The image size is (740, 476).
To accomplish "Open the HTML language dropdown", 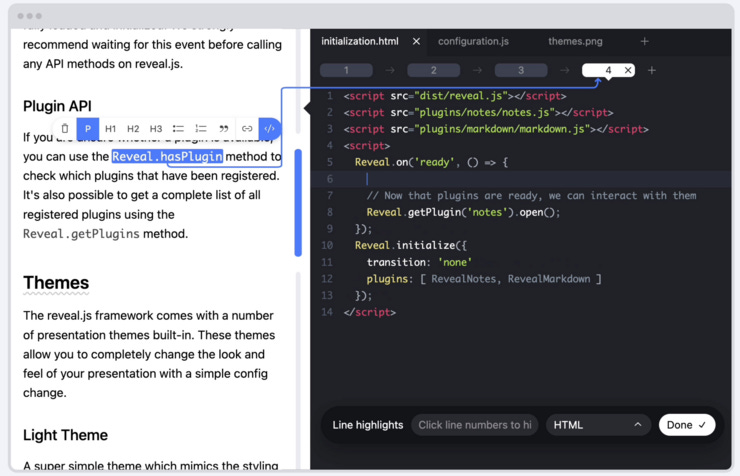I will tap(598, 425).
